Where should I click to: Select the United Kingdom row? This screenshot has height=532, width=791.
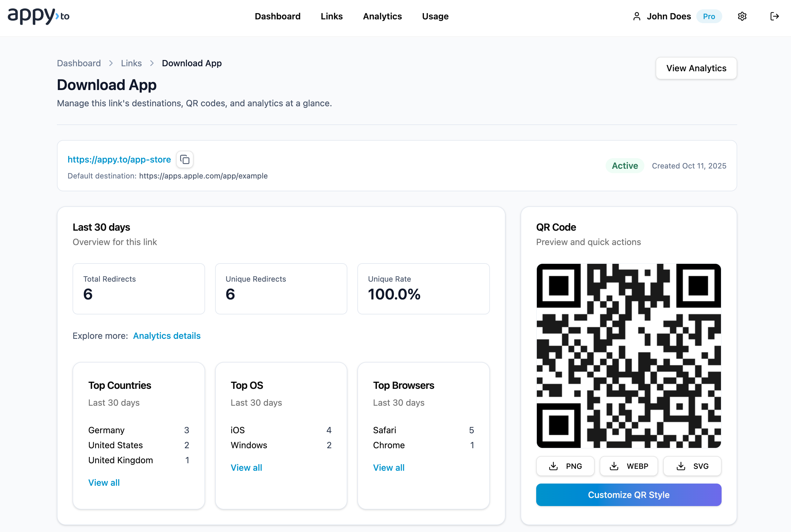(139, 460)
